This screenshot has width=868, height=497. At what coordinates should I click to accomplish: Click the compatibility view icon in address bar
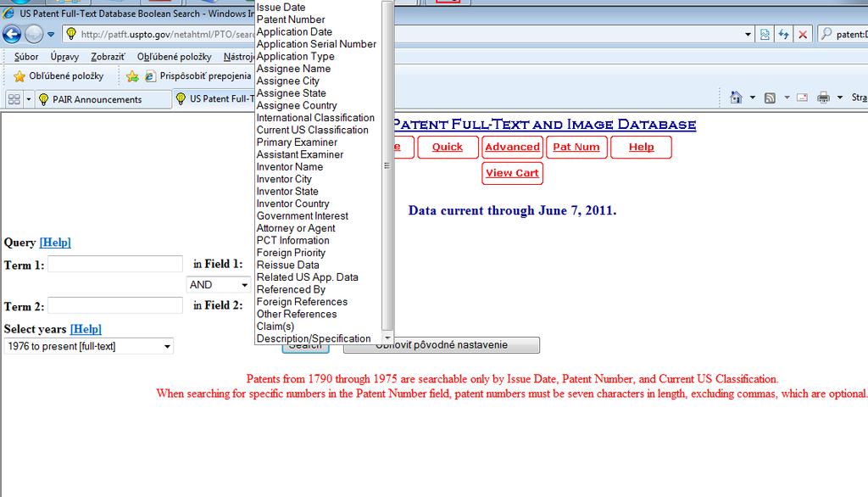[765, 35]
